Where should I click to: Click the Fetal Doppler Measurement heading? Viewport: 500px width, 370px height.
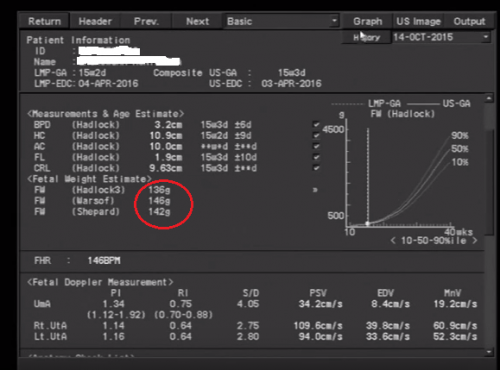point(100,282)
